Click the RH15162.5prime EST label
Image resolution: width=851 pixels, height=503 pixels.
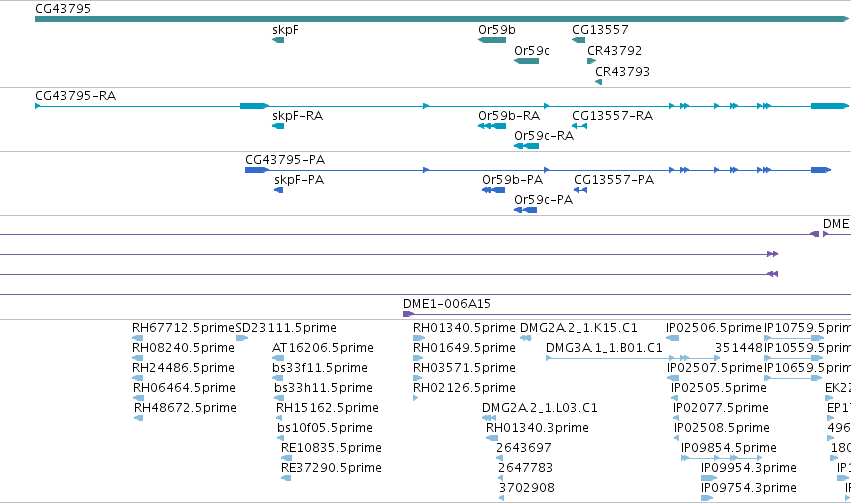(327, 408)
